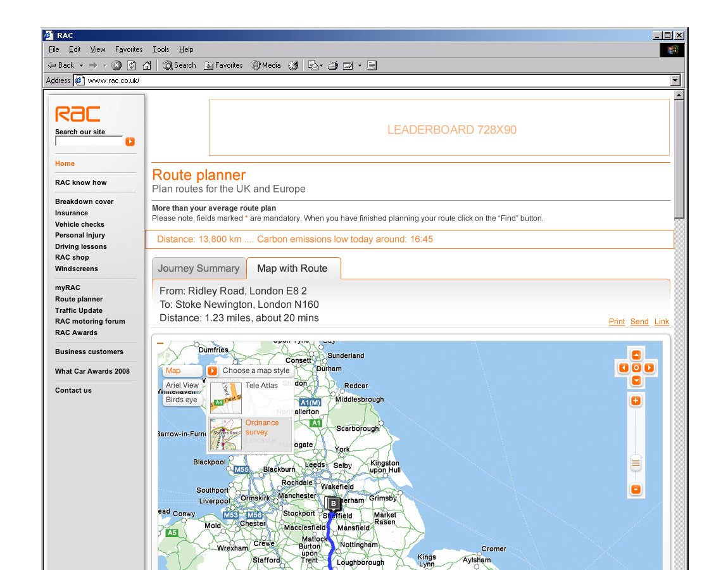Click the map zoom slider handle
Screen dimensions: 728x570
636,463
